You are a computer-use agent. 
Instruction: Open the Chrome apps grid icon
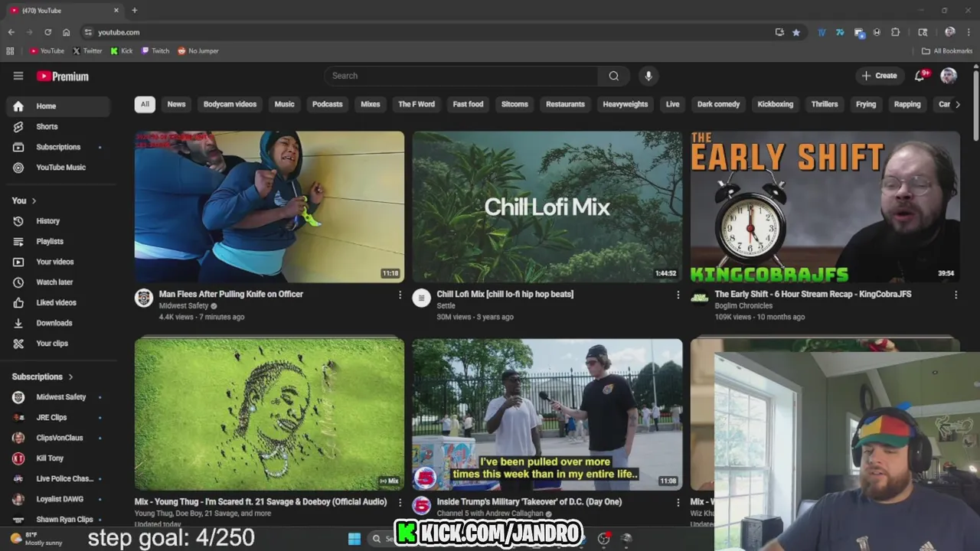(10, 51)
